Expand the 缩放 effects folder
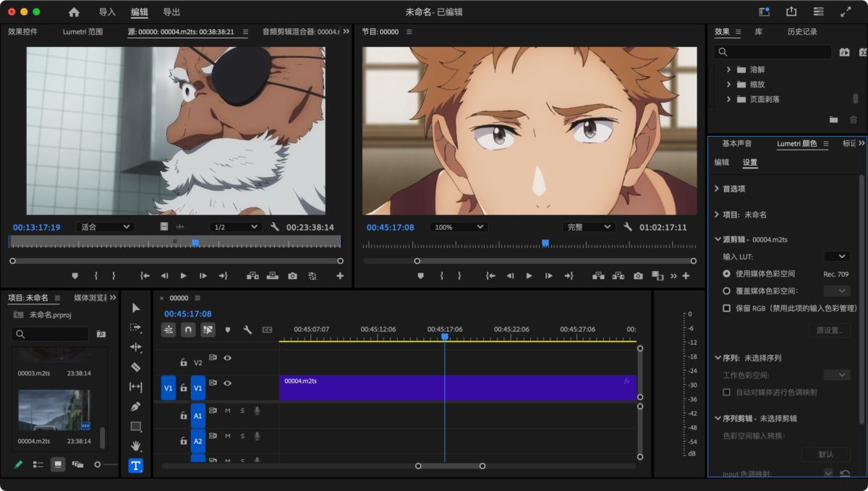 [x=728, y=85]
